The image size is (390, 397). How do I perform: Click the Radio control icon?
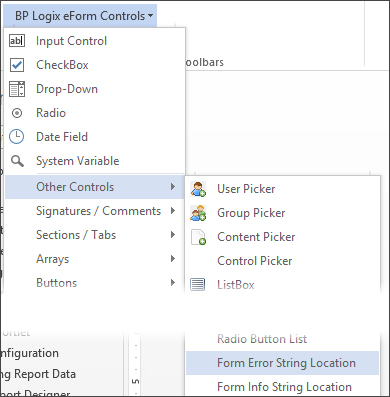coord(17,113)
